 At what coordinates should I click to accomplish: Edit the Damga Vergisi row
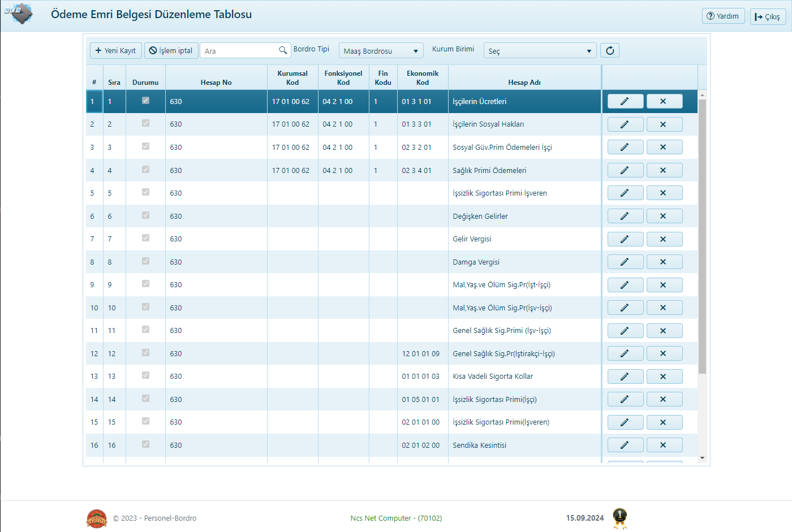[x=625, y=262]
